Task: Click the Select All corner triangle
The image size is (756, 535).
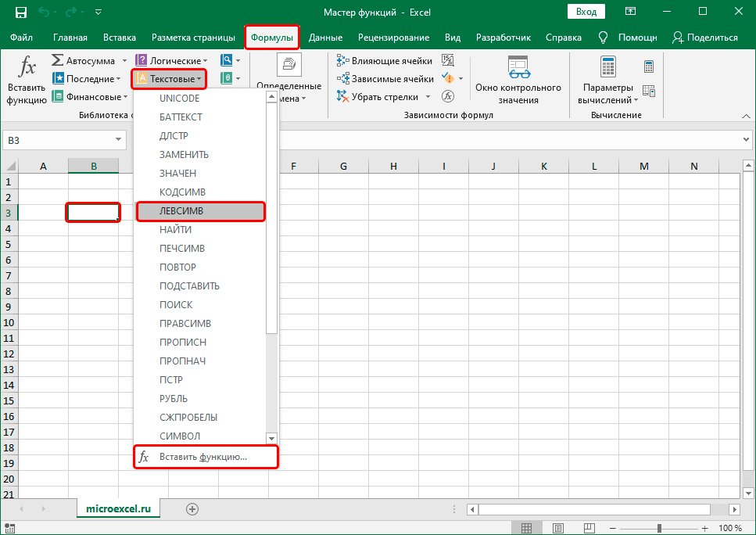Action: click(9, 167)
